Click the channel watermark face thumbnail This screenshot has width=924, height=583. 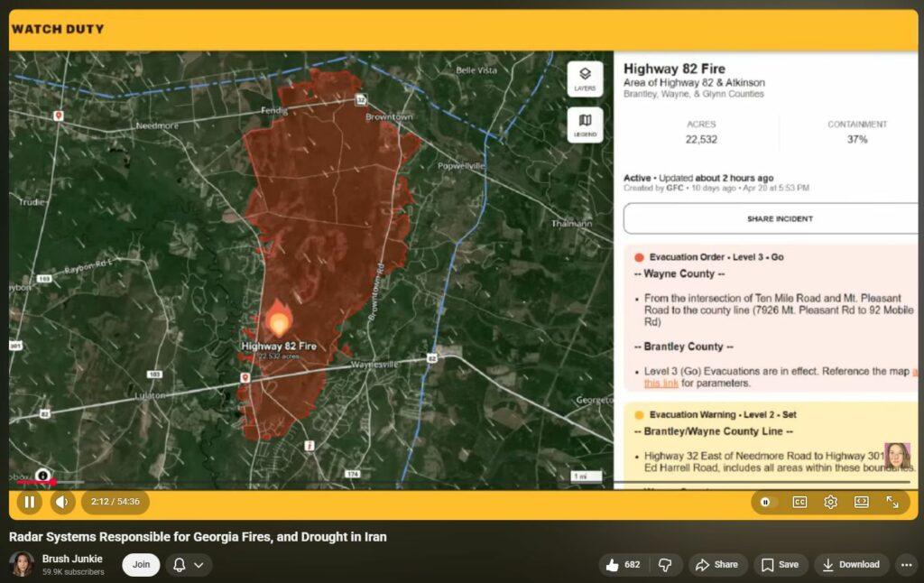897,456
